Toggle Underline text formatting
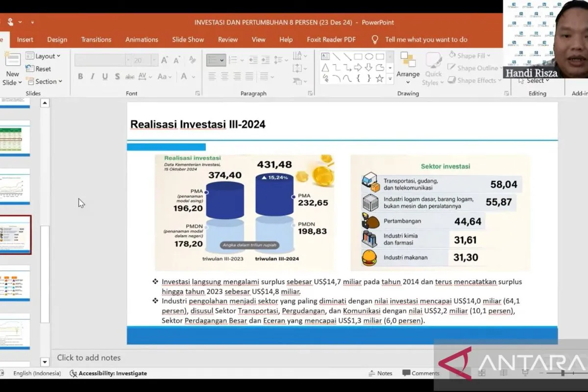 104,76
